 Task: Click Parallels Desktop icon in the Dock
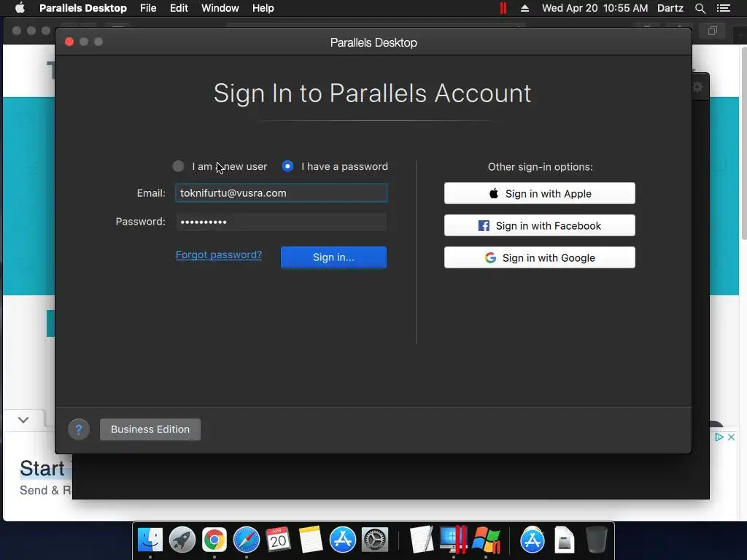tap(454, 540)
